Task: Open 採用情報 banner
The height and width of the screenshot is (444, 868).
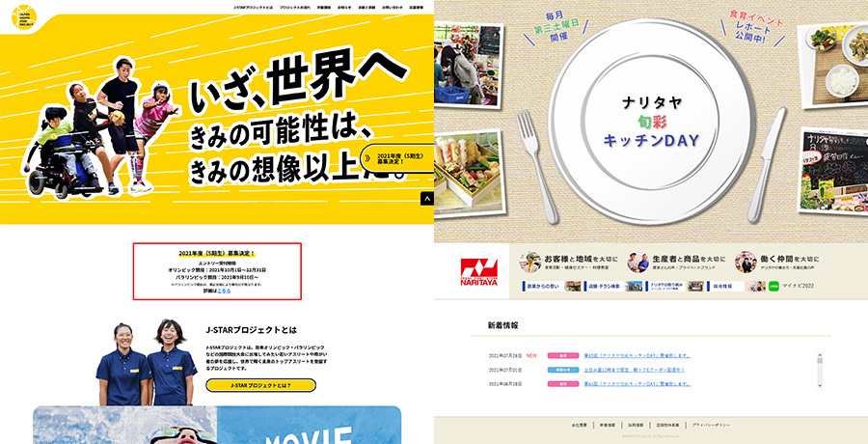Action: click(x=736, y=286)
